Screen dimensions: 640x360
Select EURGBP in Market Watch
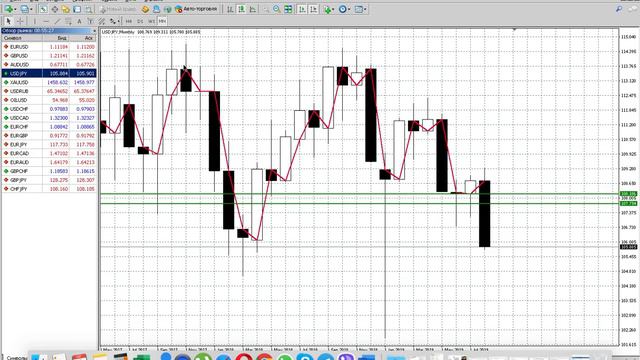pos(49,136)
